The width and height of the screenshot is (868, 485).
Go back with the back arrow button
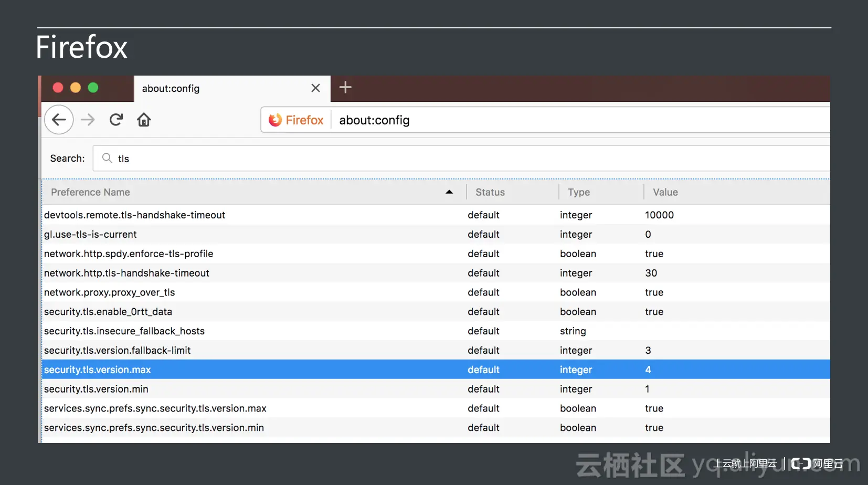coord(59,120)
